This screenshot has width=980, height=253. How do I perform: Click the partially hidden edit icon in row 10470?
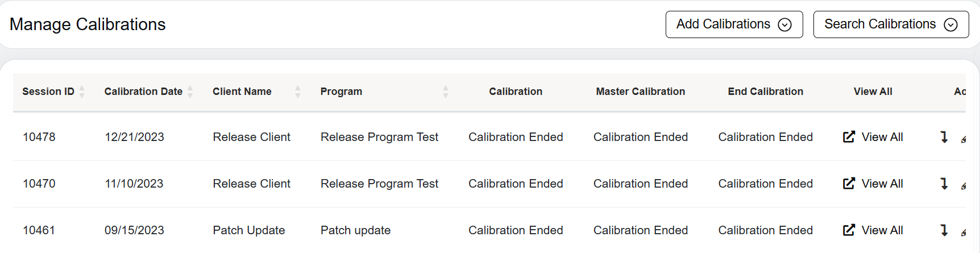[x=964, y=186]
